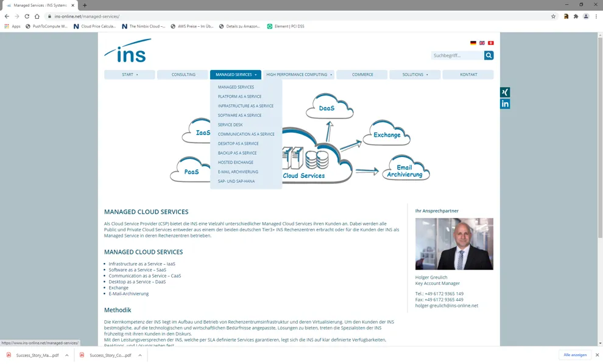Bookmark this page with the star
The width and height of the screenshot is (603, 364).
pos(554,16)
